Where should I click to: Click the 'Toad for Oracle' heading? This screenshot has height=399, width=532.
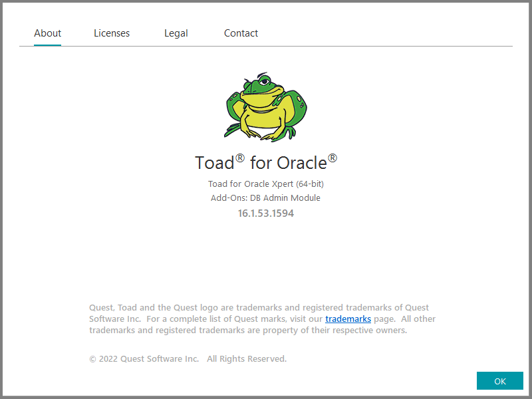point(266,162)
